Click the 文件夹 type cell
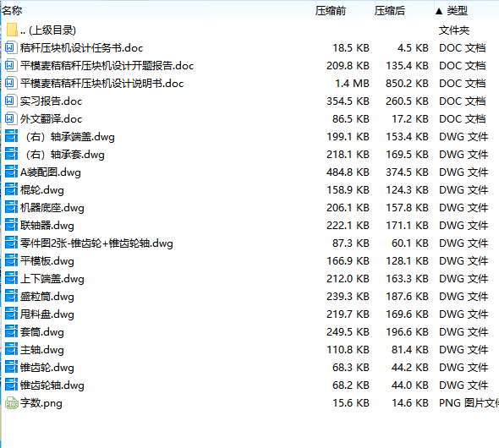 [x=454, y=30]
